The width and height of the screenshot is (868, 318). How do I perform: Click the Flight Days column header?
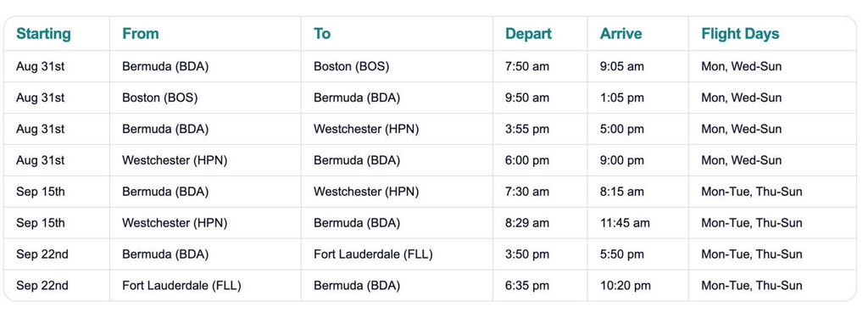click(x=740, y=34)
